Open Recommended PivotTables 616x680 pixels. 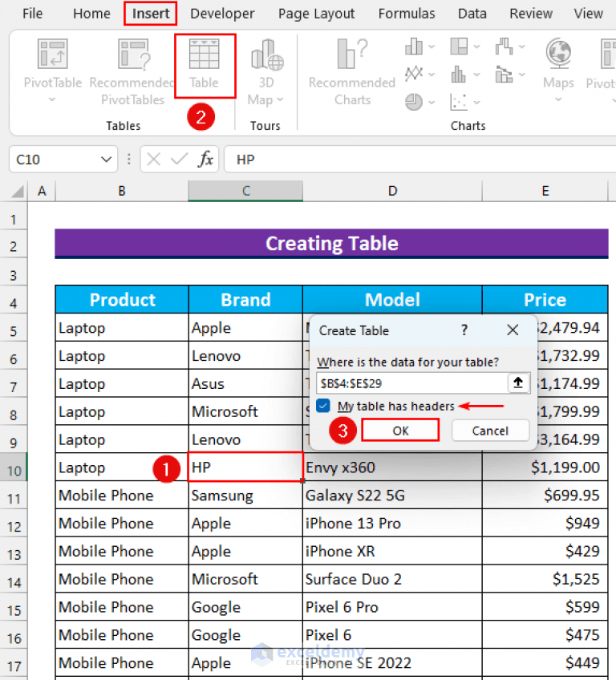pyautogui.click(x=132, y=72)
